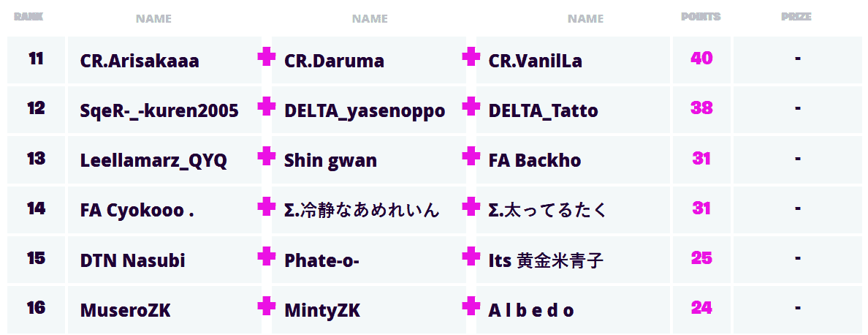Click the plus icon before FA Backho
This screenshot has width=868, height=335.
[471, 157]
